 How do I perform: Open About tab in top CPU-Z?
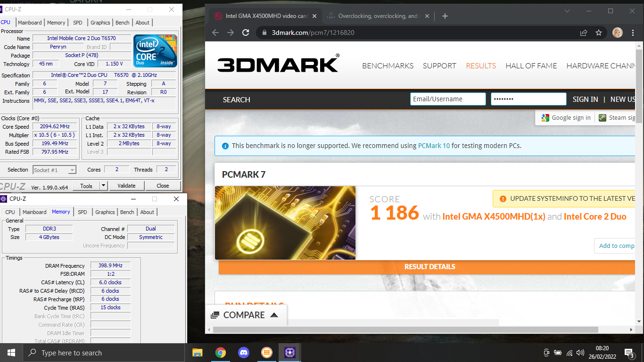(142, 23)
